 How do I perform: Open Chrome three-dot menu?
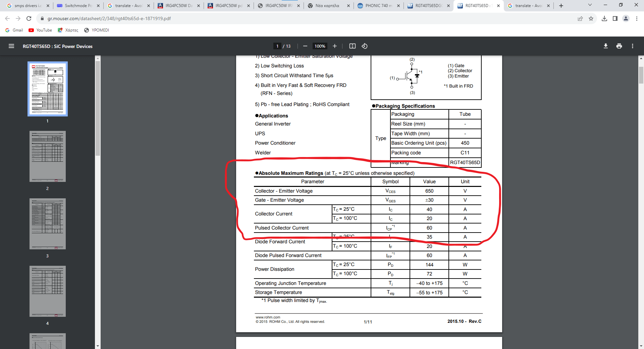[x=637, y=18]
